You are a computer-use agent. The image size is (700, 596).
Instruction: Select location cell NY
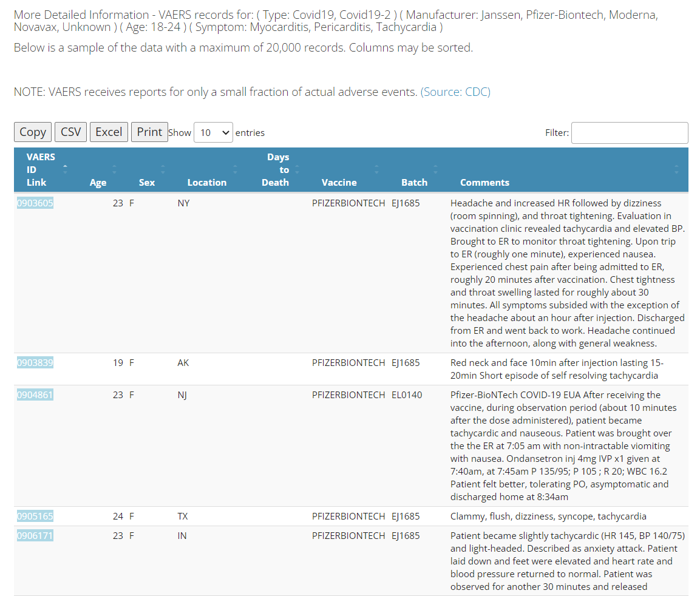pos(183,203)
